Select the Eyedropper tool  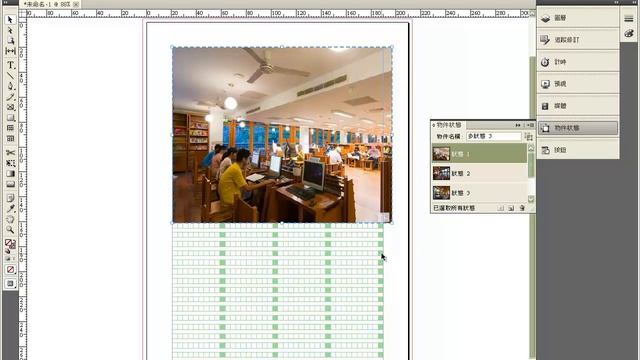(10, 209)
